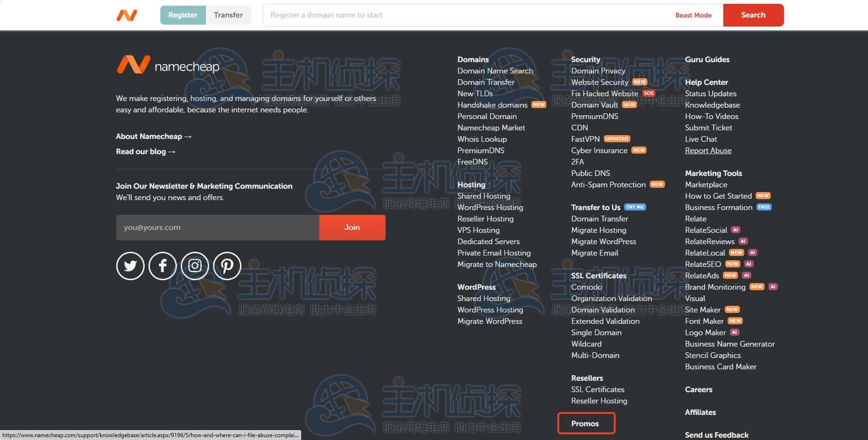This screenshot has width=868, height=440.
Task: Open Handshake domains link
Action: click(x=492, y=105)
